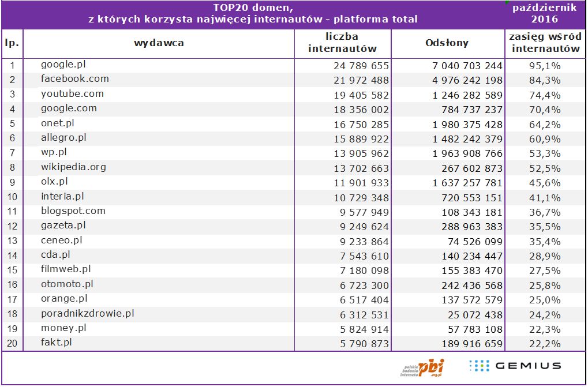Click the value 21 972 488
The height and width of the screenshot is (387, 588).
361,81
